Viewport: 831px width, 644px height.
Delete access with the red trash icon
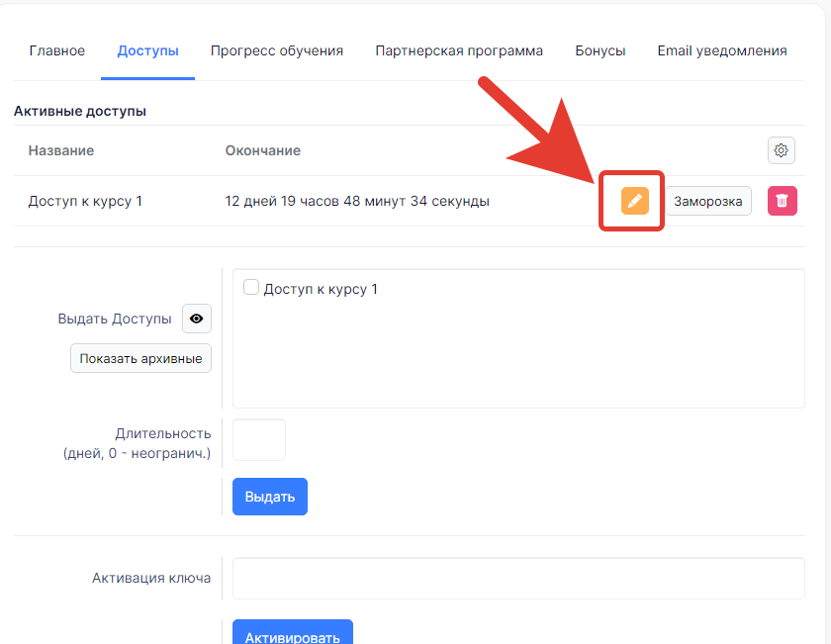coord(782,201)
